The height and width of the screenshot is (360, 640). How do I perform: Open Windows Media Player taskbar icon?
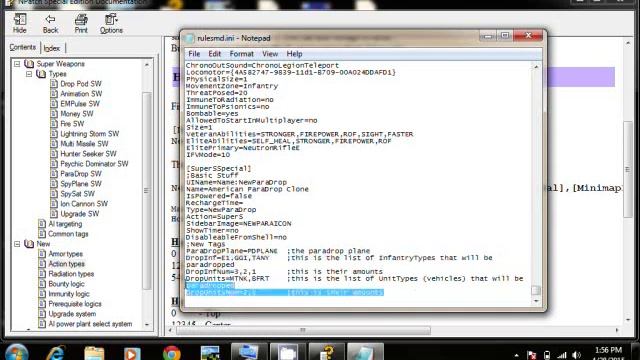pos(132,353)
